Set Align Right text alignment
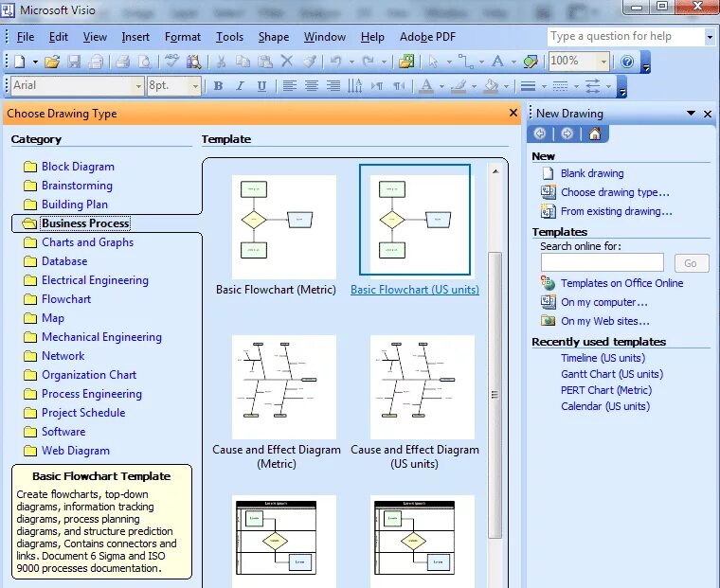Screen dimensions: 720x588 (x=333, y=86)
